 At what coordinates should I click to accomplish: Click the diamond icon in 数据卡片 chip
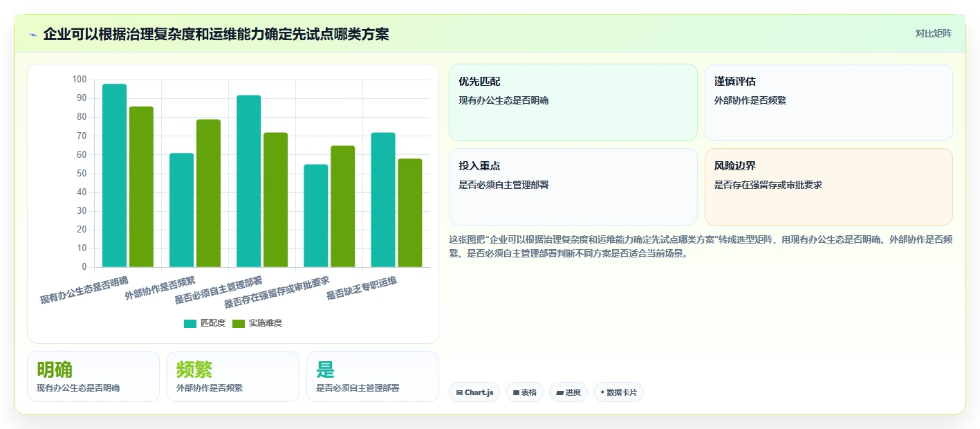[602, 392]
